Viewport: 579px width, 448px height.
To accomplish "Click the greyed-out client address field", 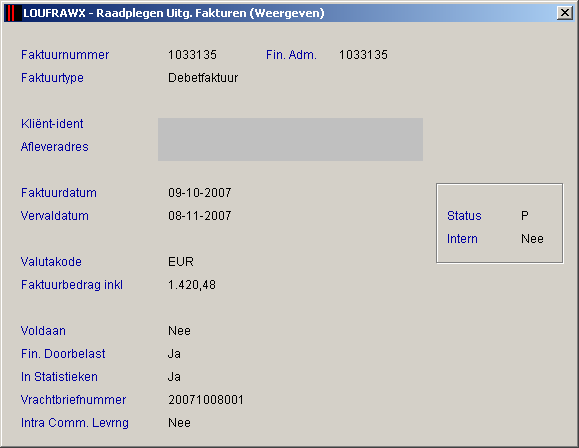I will pos(290,139).
